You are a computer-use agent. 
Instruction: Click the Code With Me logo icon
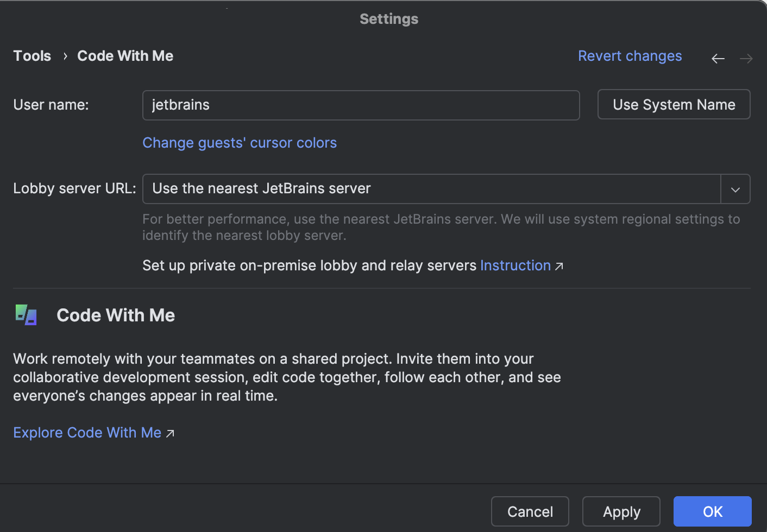click(x=25, y=315)
